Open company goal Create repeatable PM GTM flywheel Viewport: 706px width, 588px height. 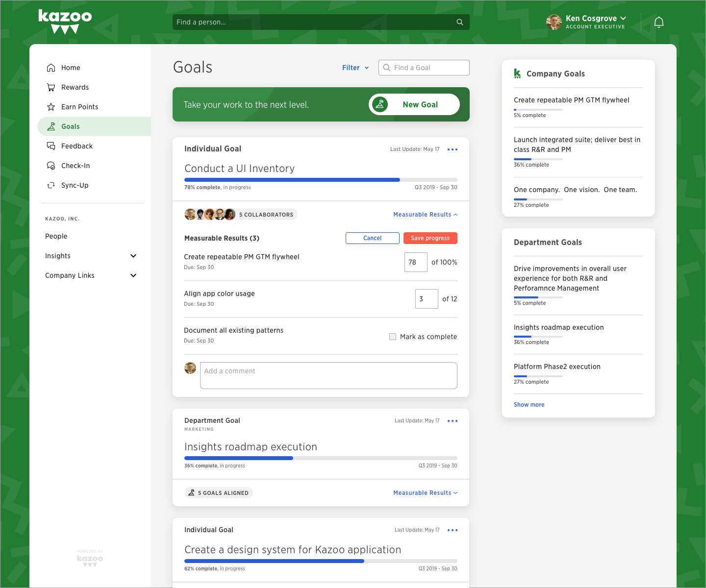pos(572,100)
